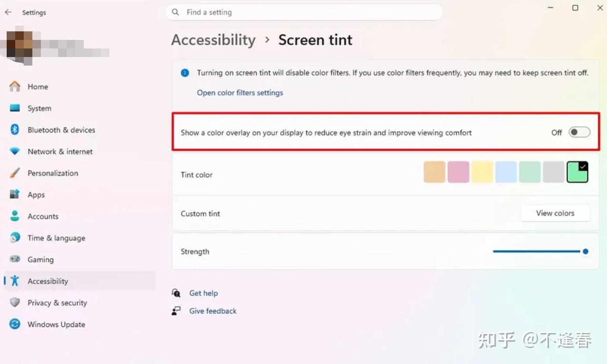Open Network & internet wifi icon
607x364 pixels.
15,152
